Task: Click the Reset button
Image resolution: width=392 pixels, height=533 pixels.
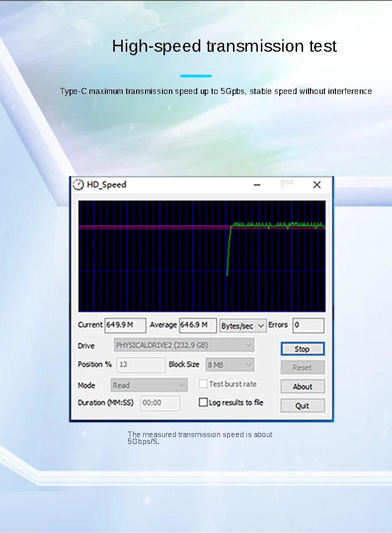Action: 302,367
